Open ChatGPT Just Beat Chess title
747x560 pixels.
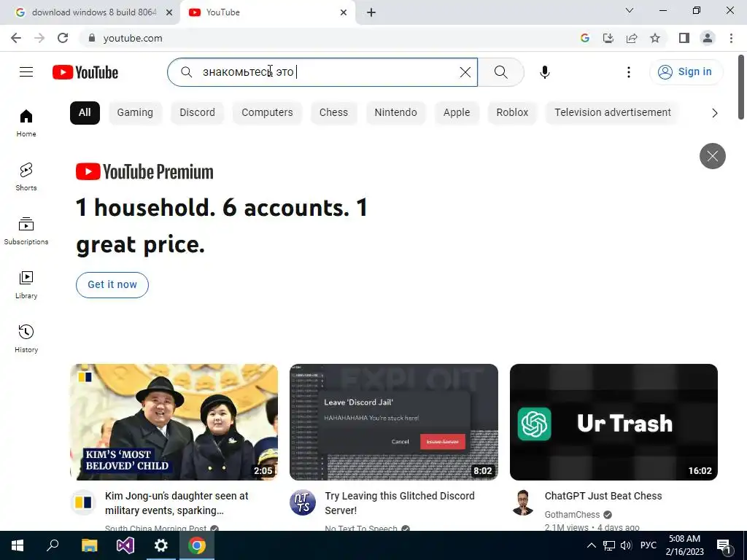(x=603, y=496)
